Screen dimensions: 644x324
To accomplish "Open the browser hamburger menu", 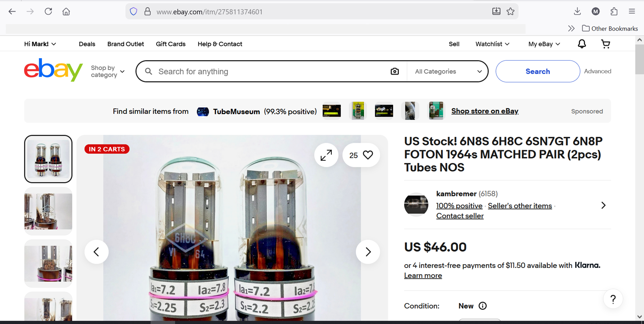I will pos(632,12).
